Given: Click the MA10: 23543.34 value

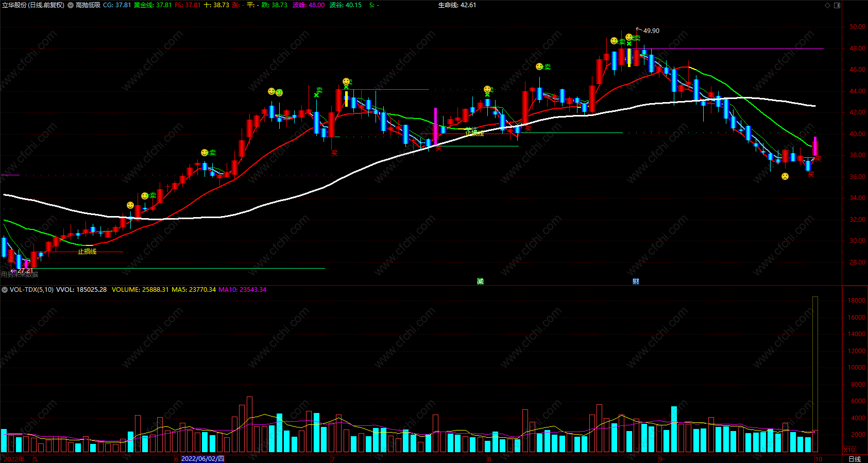Looking at the screenshot, I should tap(243, 290).
